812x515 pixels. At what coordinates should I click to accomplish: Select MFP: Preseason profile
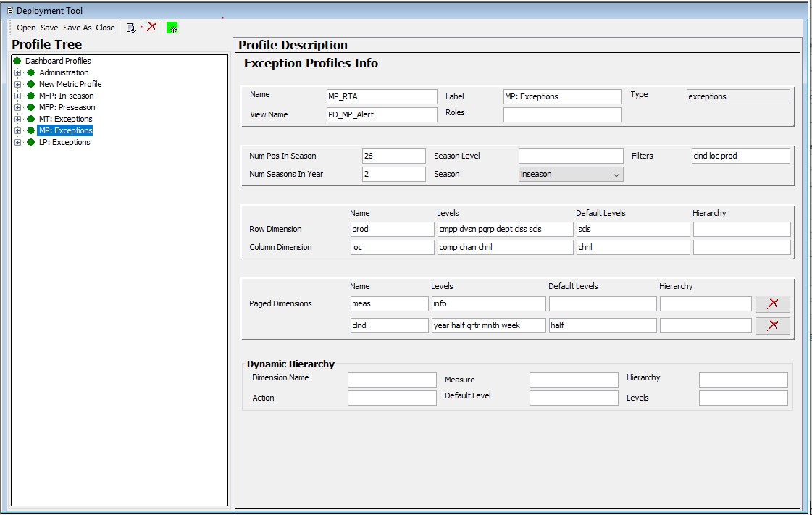(67, 107)
